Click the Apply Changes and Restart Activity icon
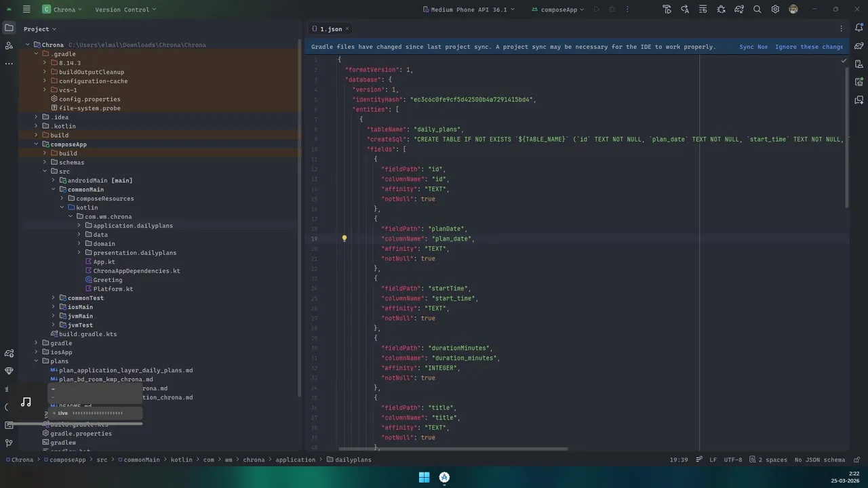Viewport: 868px width, 488px height. [x=685, y=9]
